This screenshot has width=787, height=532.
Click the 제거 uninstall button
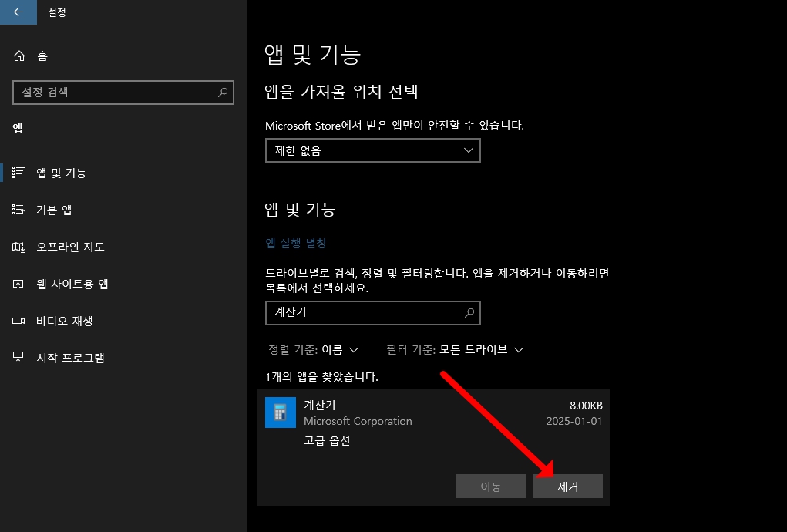pos(567,486)
